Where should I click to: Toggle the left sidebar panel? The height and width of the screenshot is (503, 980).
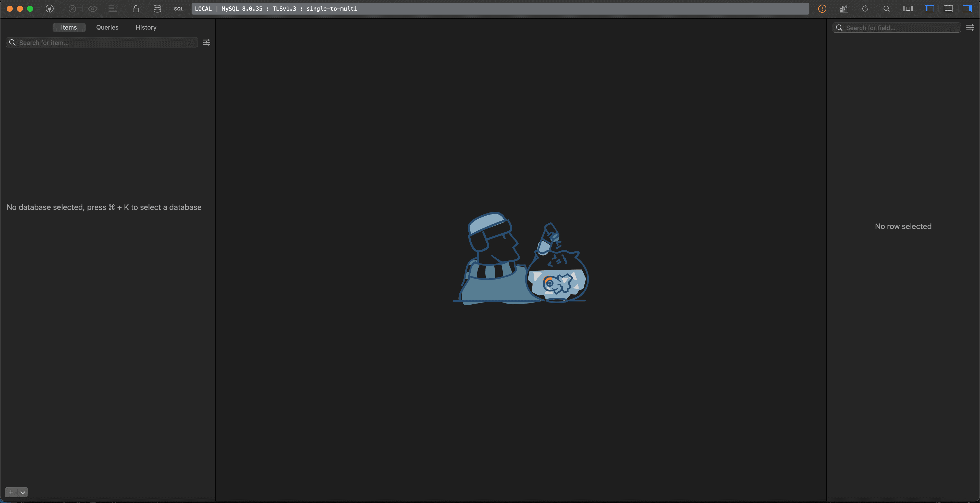click(929, 8)
